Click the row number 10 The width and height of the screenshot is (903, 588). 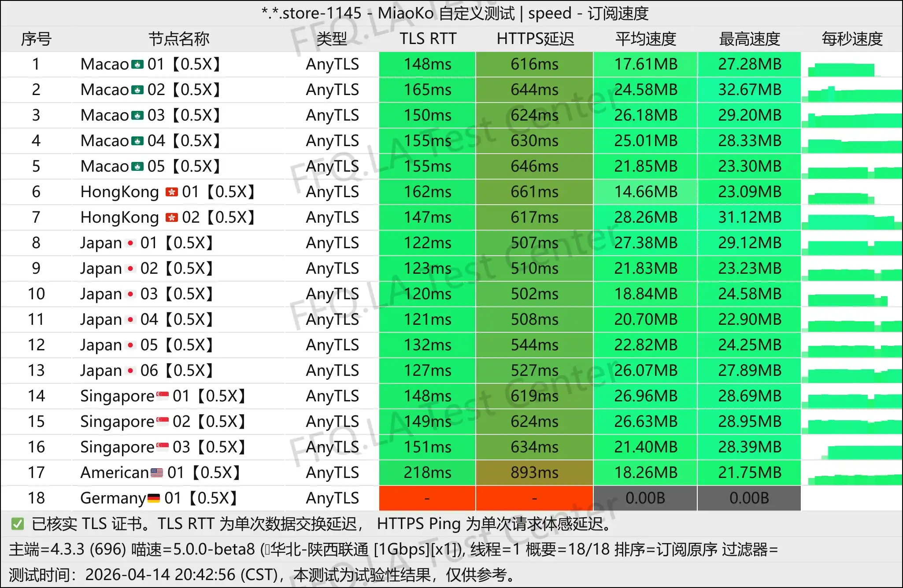(36, 294)
